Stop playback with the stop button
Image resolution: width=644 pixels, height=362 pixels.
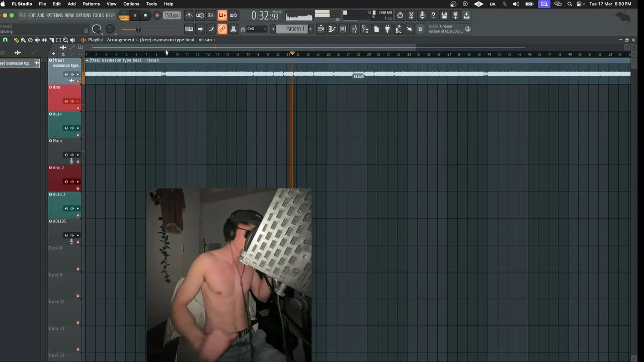click(x=145, y=16)
